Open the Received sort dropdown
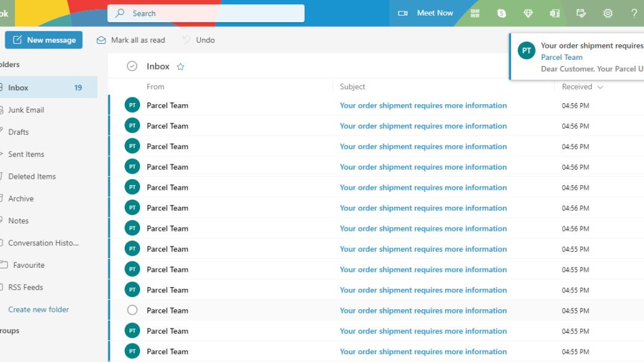Screen dimensions: 644x362 tap(580, 87)
